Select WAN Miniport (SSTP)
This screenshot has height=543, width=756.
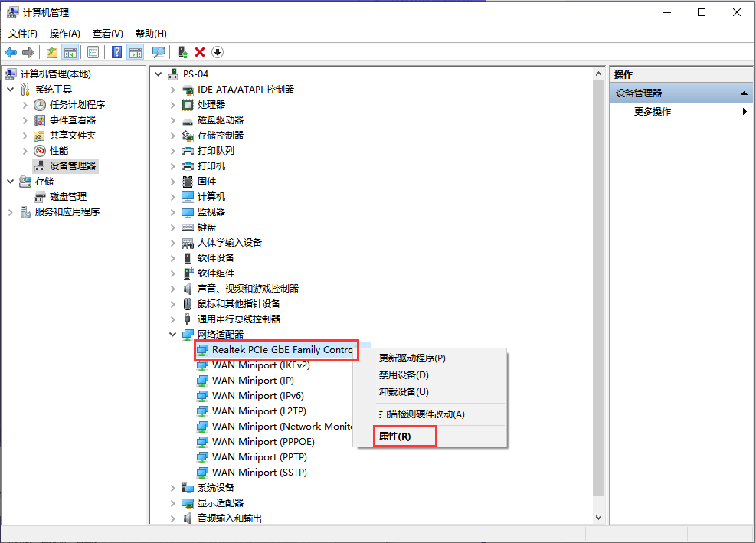pos(260,473)
